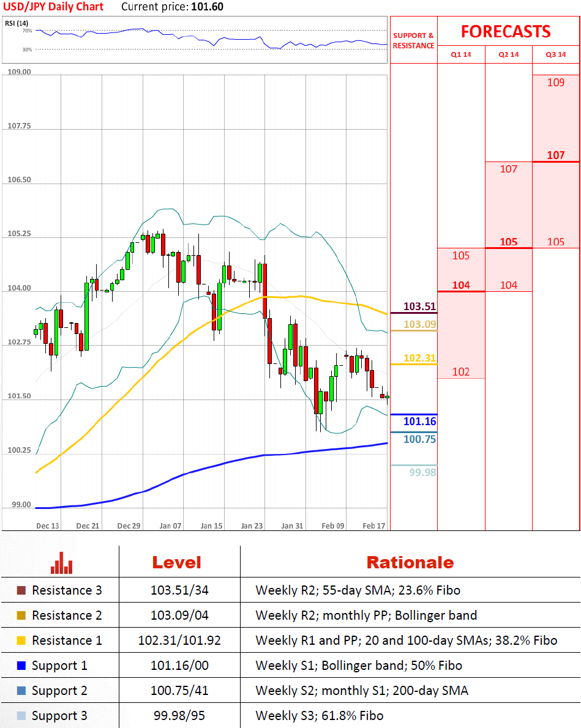
Task: Click the 101.16 blue support level label
Action: pyautogui.click(x=419, y=422)
